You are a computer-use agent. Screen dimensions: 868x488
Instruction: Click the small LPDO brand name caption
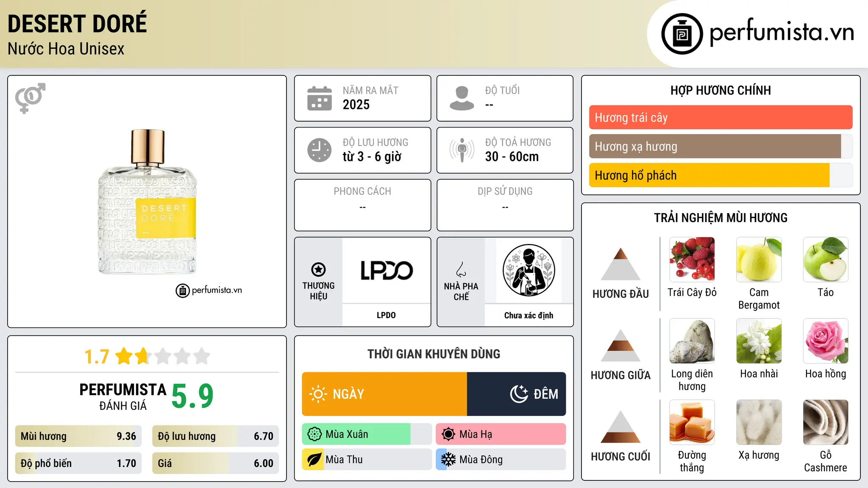click(386, 315)
